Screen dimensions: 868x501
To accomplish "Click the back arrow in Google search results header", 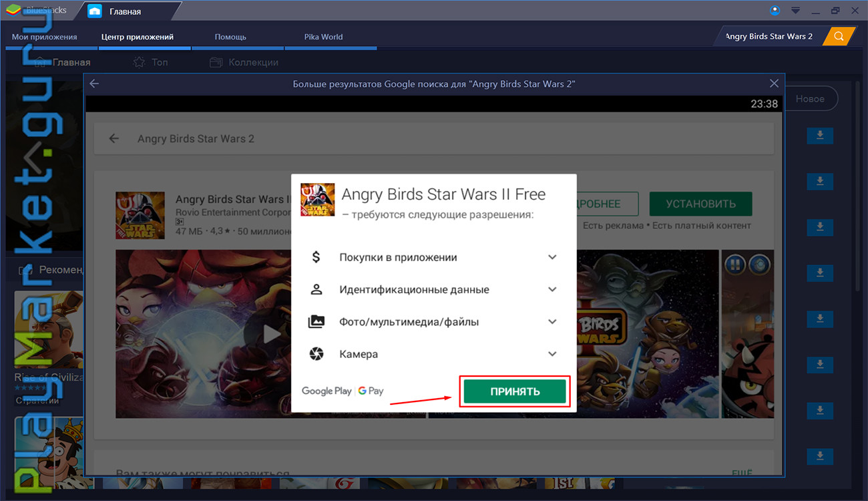I will 94,83.
